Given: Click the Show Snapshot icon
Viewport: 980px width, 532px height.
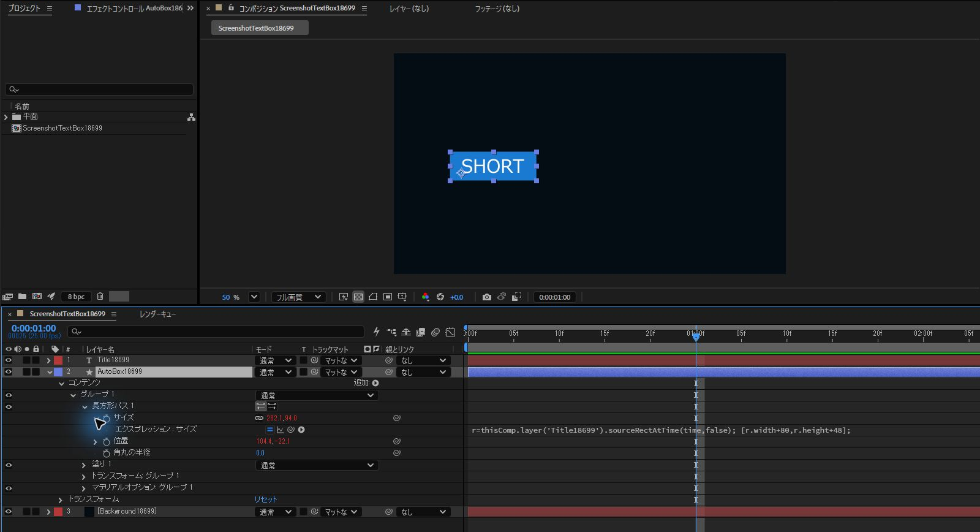Looking at the screenshot, I should click(502, 297).
